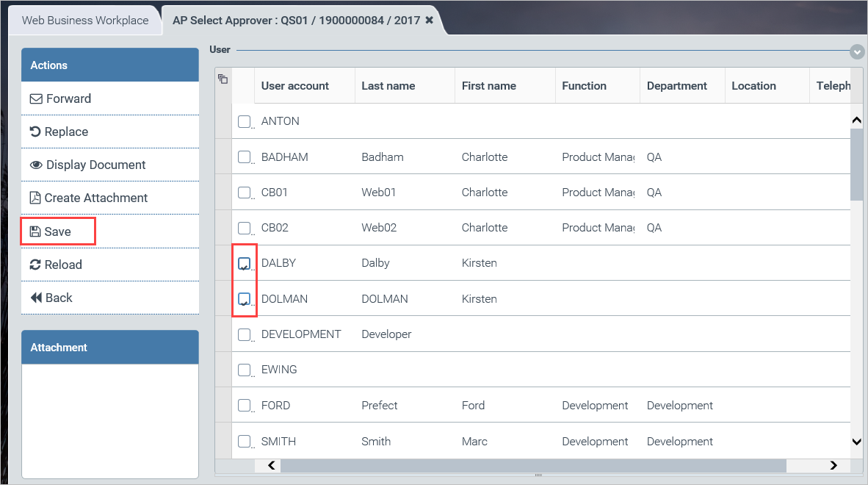The height and width of the screenshot is (485, 868).
Task: Sort by the Last name column header
Action: tap(388, 86)
